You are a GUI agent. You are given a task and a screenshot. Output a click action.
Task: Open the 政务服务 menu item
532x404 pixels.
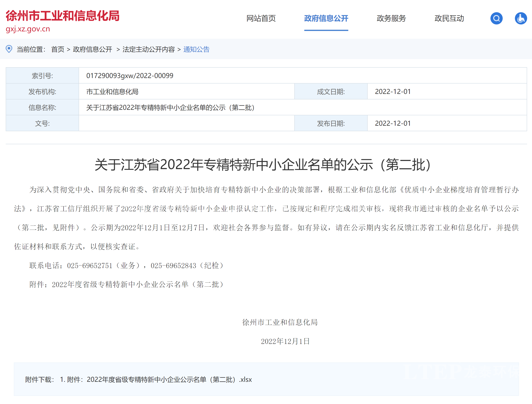tap(391, 18)
